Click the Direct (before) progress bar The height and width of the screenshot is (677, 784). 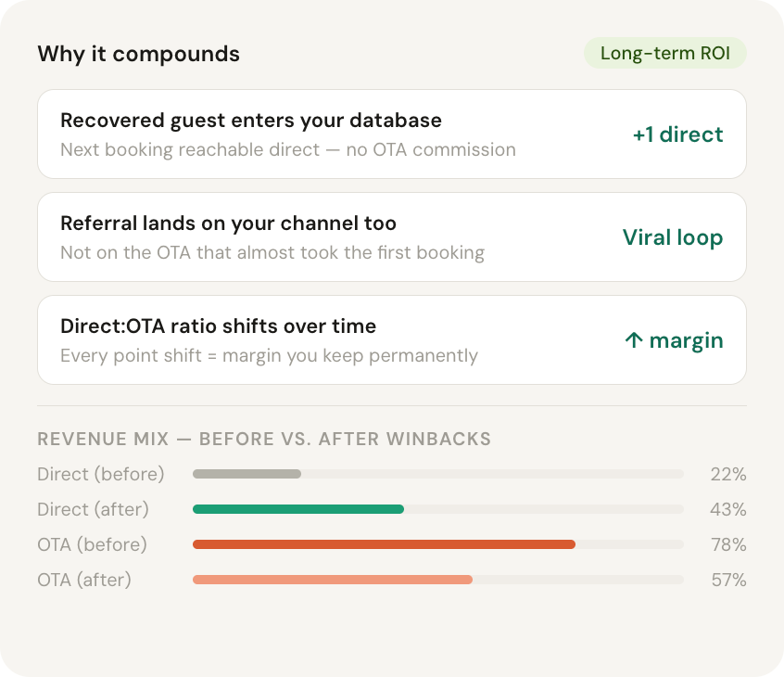(x=246, y=474)
